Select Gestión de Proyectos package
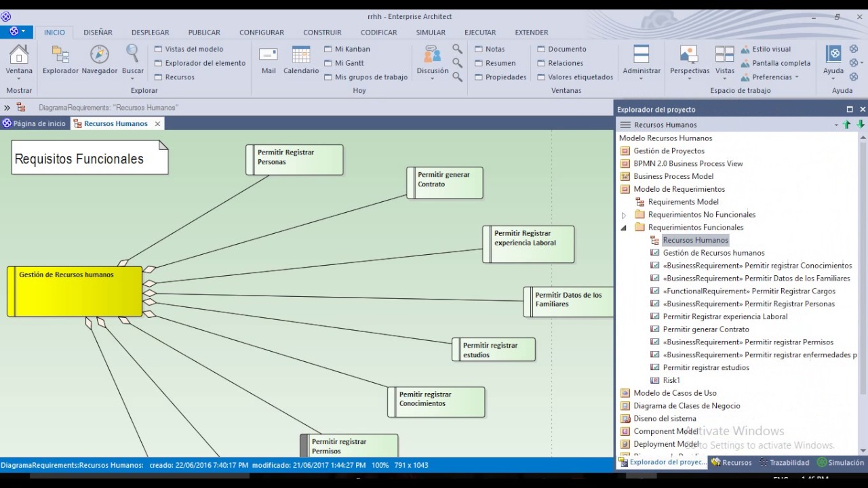 (669, 151)
